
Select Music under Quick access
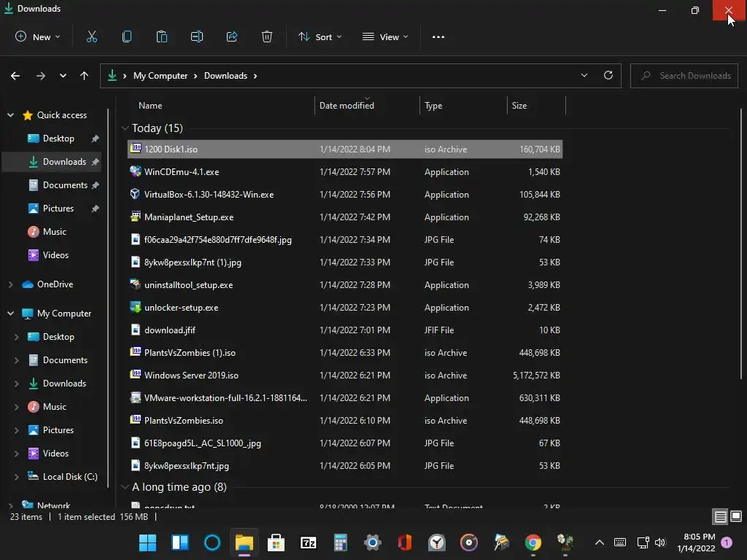[54, 232]
